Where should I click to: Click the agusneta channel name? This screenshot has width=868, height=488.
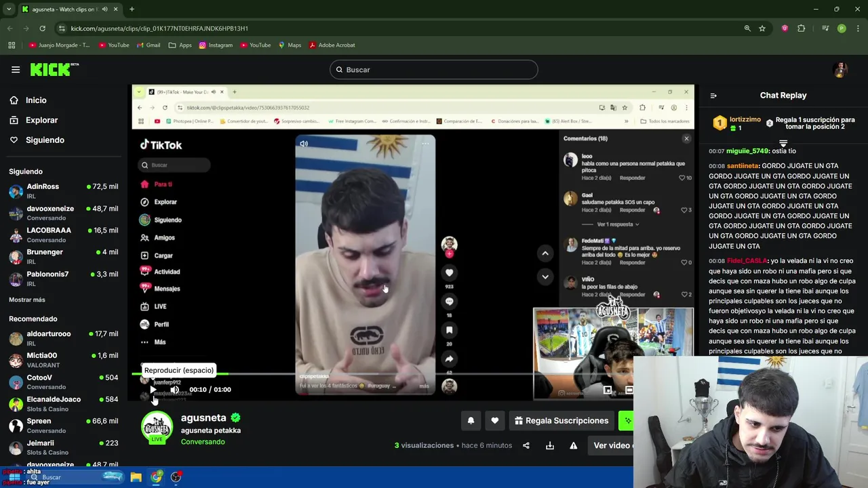203,418
